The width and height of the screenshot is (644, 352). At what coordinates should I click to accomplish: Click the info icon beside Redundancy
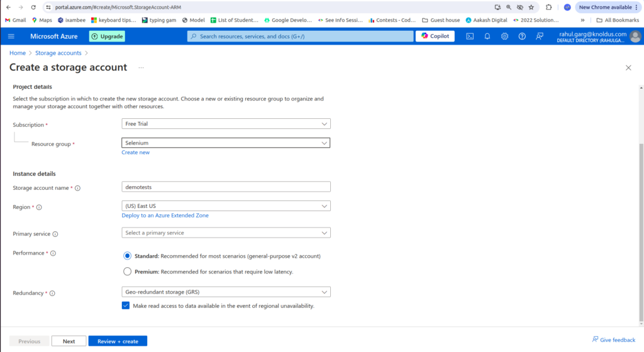[52, 294]
